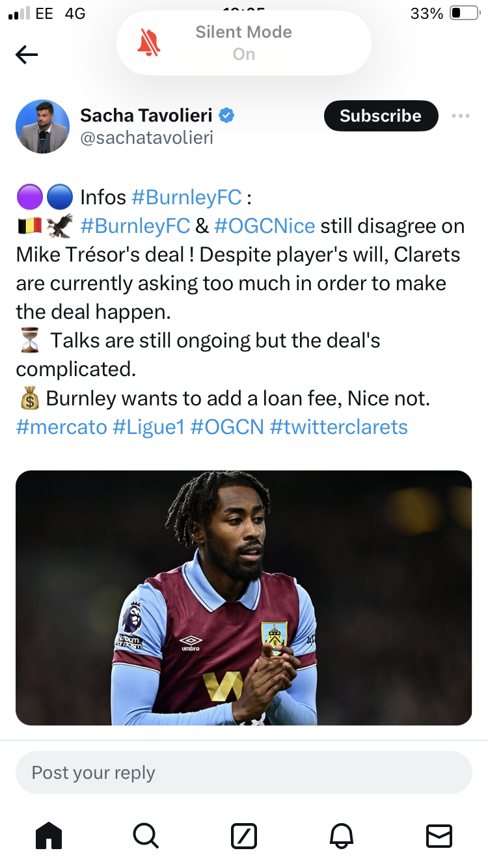
Task: Open the #OGCNice hashtag link
Action: click(x=264, y=226)
